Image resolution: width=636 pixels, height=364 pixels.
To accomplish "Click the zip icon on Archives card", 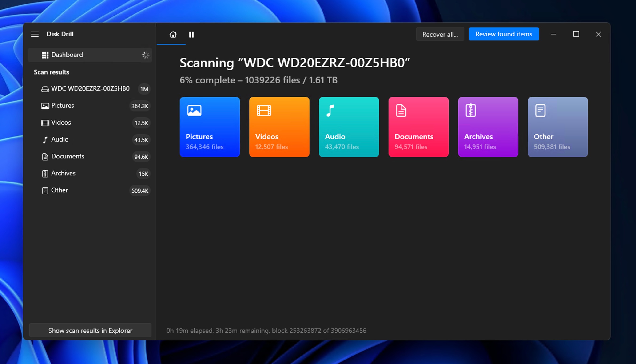I will click(x=471, y=111).
